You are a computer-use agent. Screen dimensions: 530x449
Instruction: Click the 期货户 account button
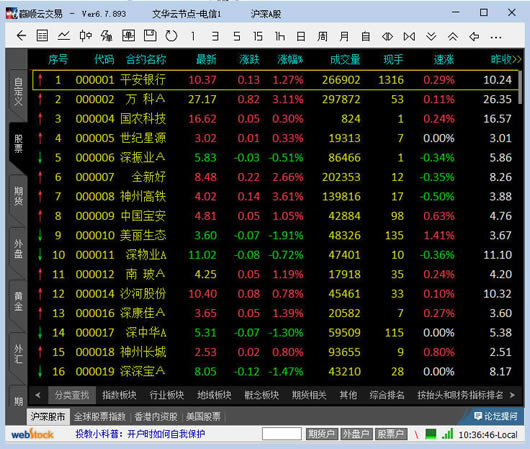322,434
